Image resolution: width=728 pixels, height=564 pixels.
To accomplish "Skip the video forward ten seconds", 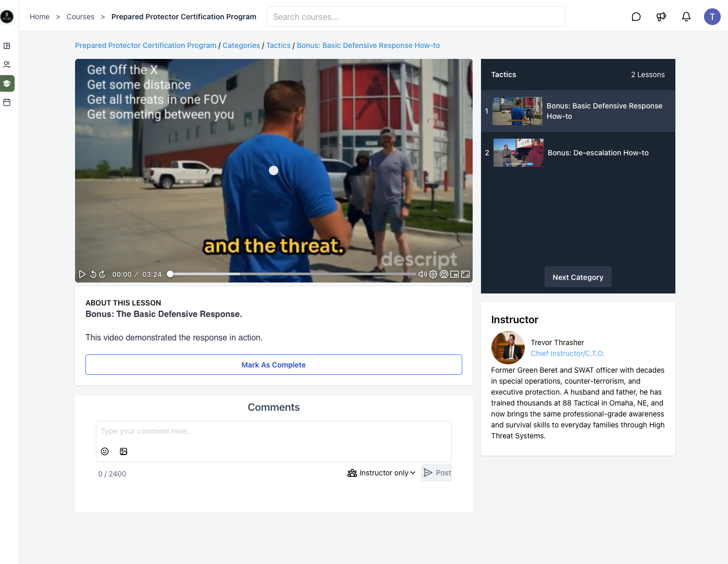I will pos(102,274).
